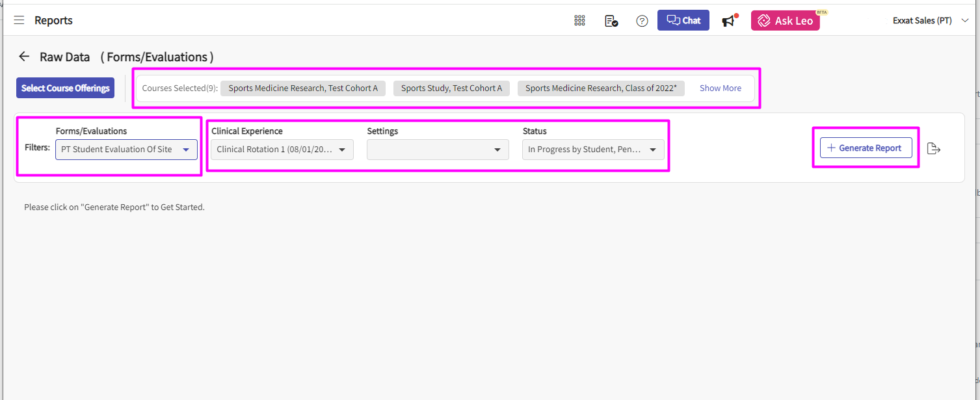Launch the Ask Leo assistant

pyautogui.click(x=785, y=21)
